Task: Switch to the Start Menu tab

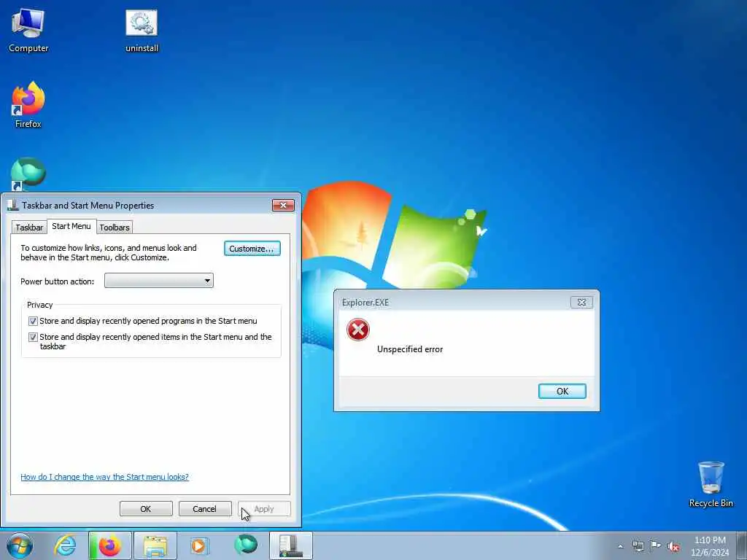Action: pyautogui.click(x=71, y=226)
